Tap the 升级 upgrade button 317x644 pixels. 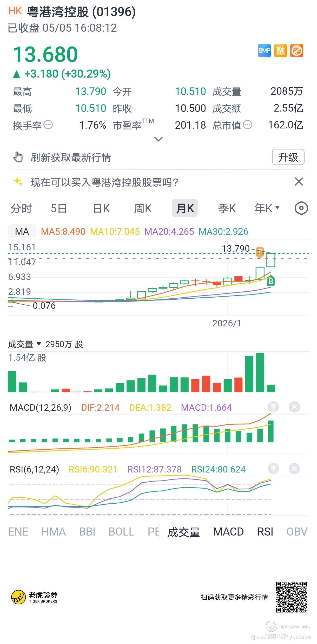[288, 157]
